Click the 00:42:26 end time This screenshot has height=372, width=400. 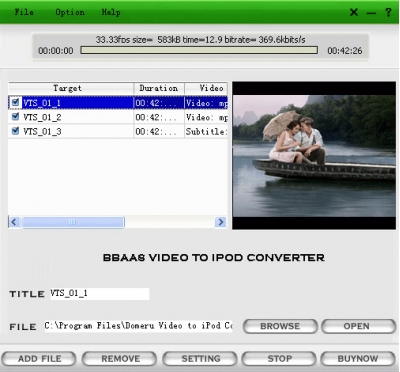(x=344, y=51)
